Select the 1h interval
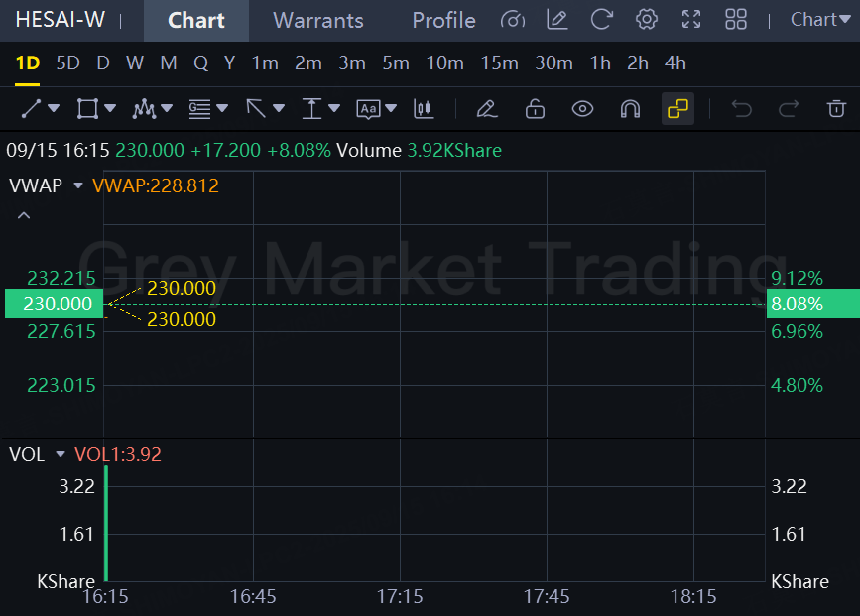 (x=600, y=63)
